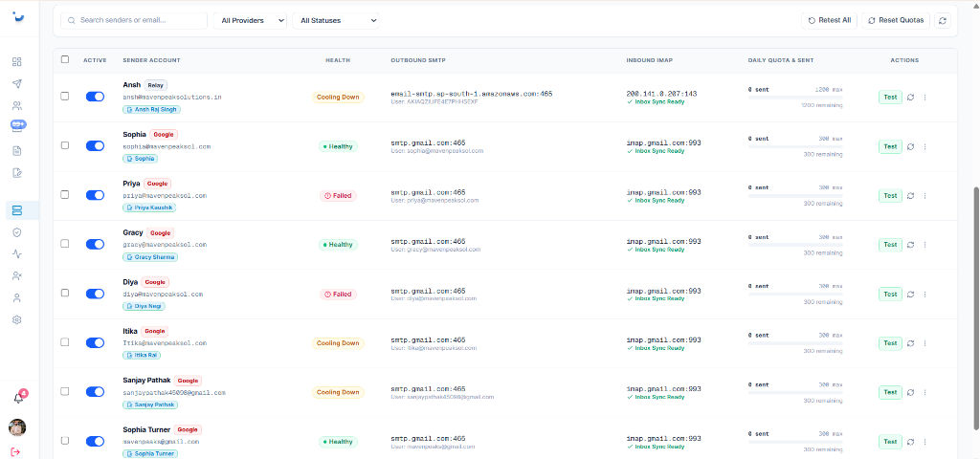The height and width of the screenshot is (459, 980).
Task: Click the refresh icon in Gracy row
Action: pyautogui.click(x=911, y=245)
